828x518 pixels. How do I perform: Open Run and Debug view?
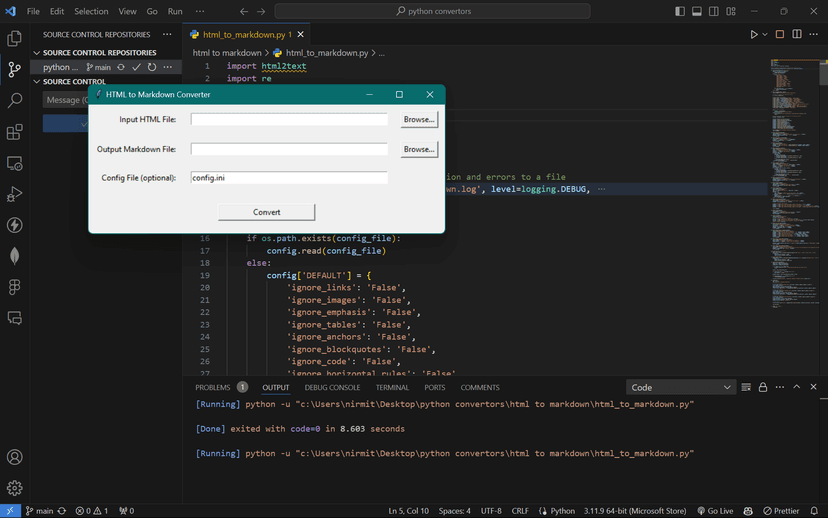[14, 194]
